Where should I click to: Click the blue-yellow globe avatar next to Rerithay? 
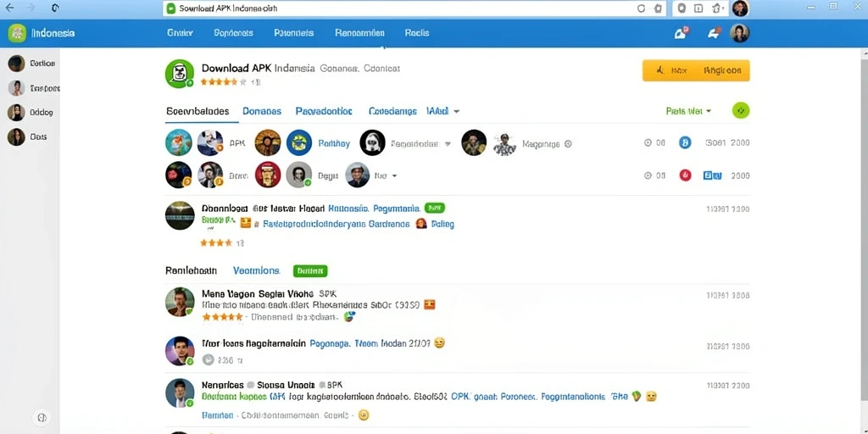point(299,142)
